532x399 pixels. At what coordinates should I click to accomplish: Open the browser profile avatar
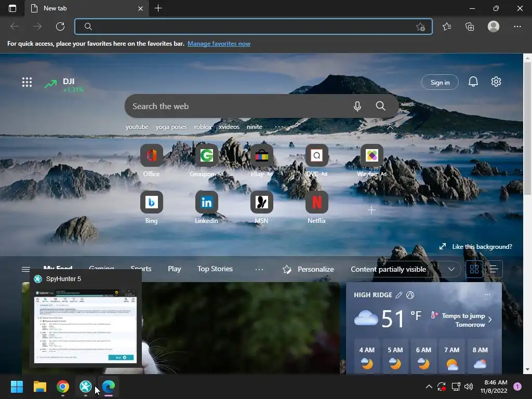click(x=494, y=26)
